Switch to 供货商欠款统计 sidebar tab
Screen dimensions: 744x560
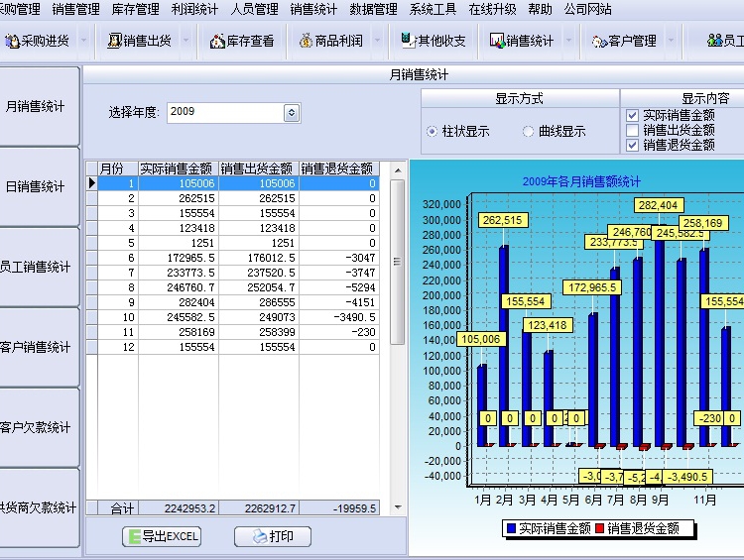coord(39,507)
